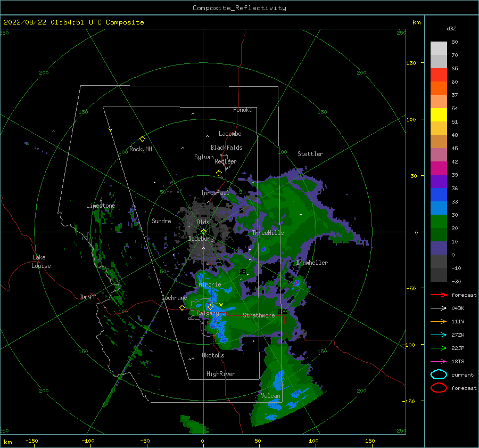Click the Lacombe city label

(x=230, y=134)
